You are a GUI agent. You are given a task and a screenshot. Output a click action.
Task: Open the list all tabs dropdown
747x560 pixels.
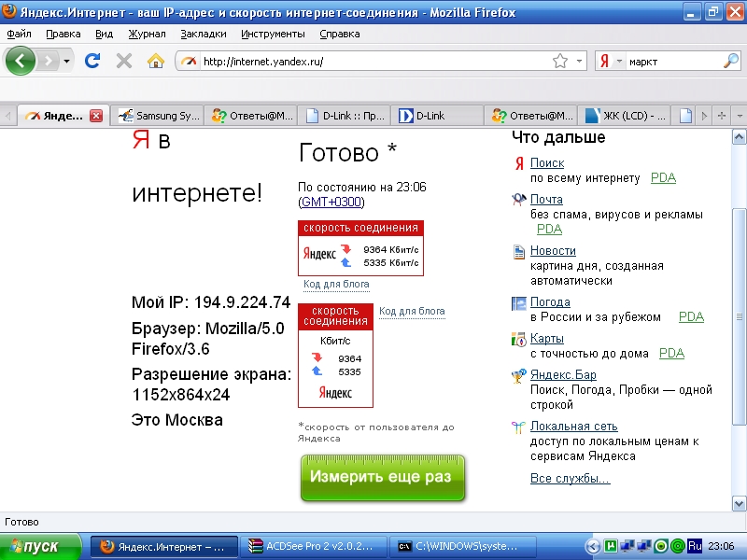739,116
